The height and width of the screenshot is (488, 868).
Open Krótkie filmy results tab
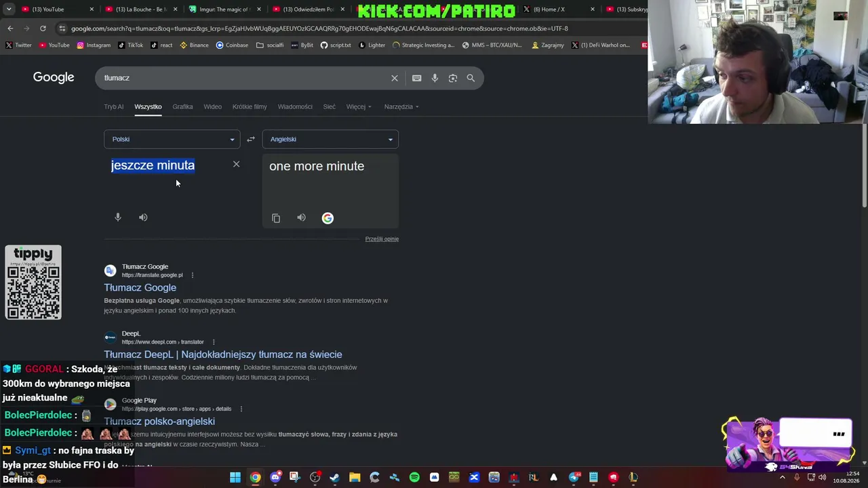tap(250, 106)
